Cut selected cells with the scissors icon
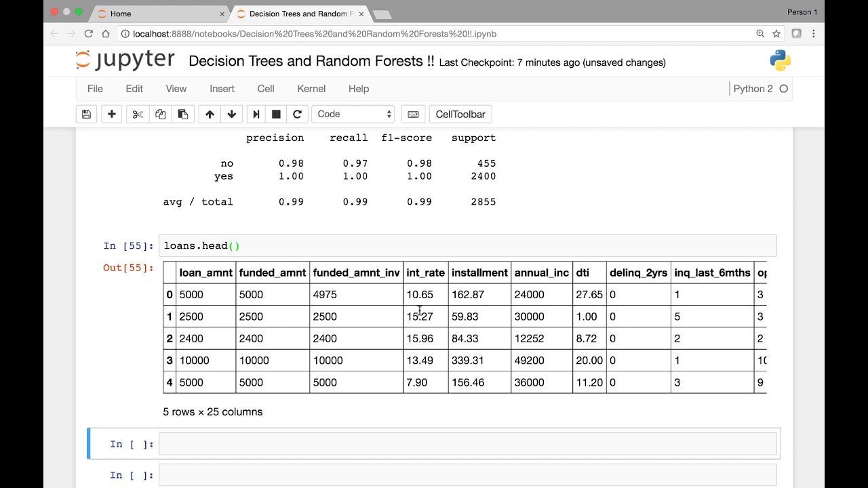The width and height of the screenshot is (868, 488). 138,115
